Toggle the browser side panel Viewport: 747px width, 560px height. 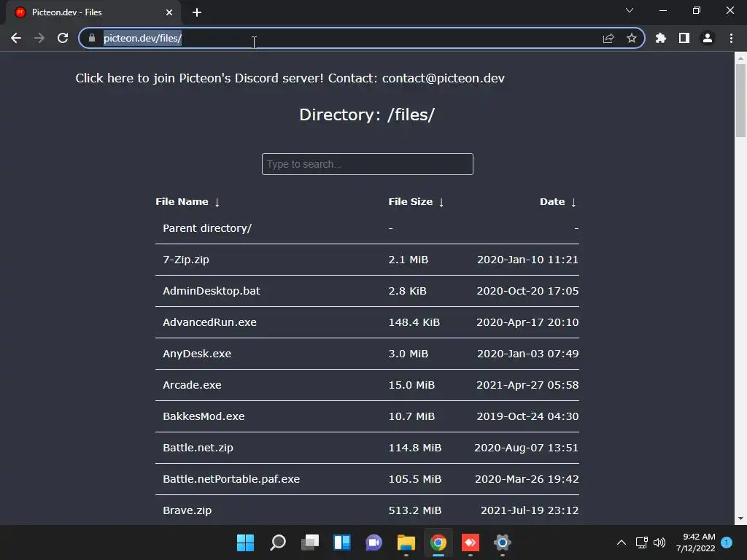point(684,38)
